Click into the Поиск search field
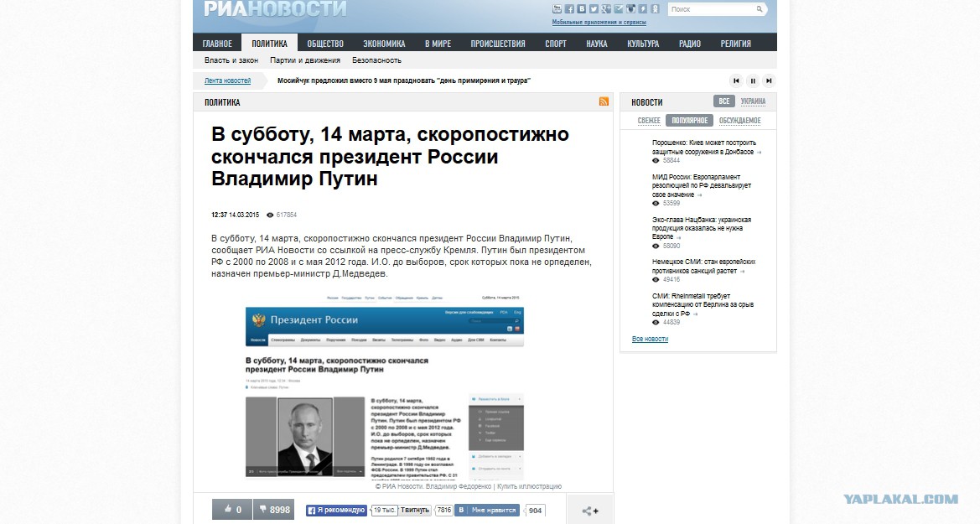This screenshot has width=980, height=524. pyautogui.click(x=711, y=9)
